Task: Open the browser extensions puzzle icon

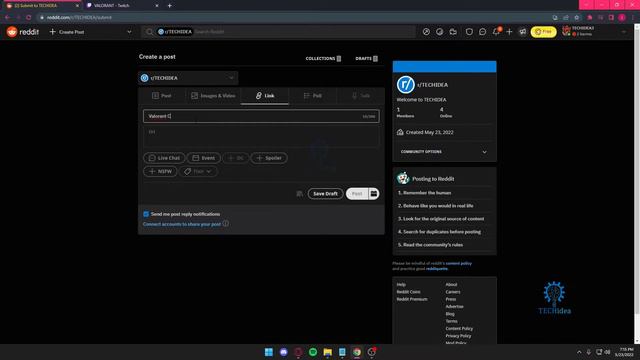Action: [x=590, y=18]
